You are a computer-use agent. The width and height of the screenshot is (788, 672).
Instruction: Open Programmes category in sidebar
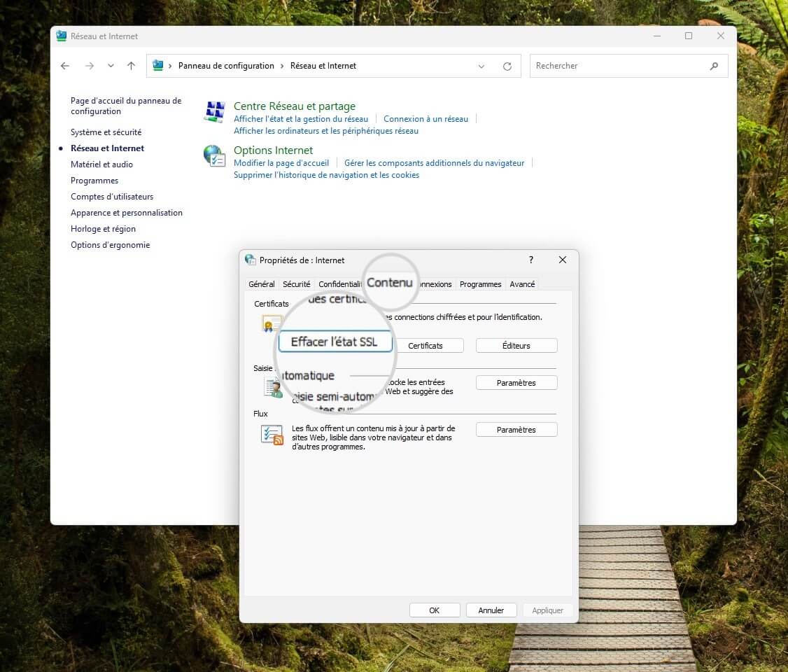(94, 181)
